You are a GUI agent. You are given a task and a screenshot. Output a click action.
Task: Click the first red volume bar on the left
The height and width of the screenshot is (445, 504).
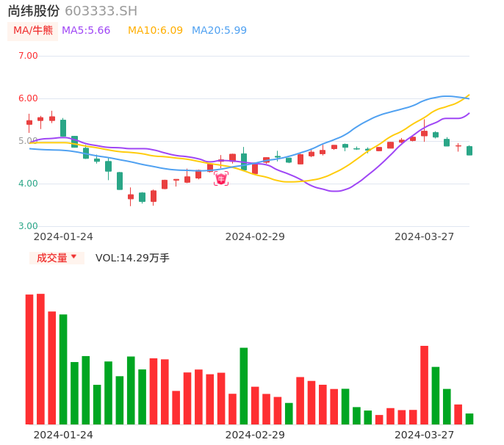[x=29, y=359]
